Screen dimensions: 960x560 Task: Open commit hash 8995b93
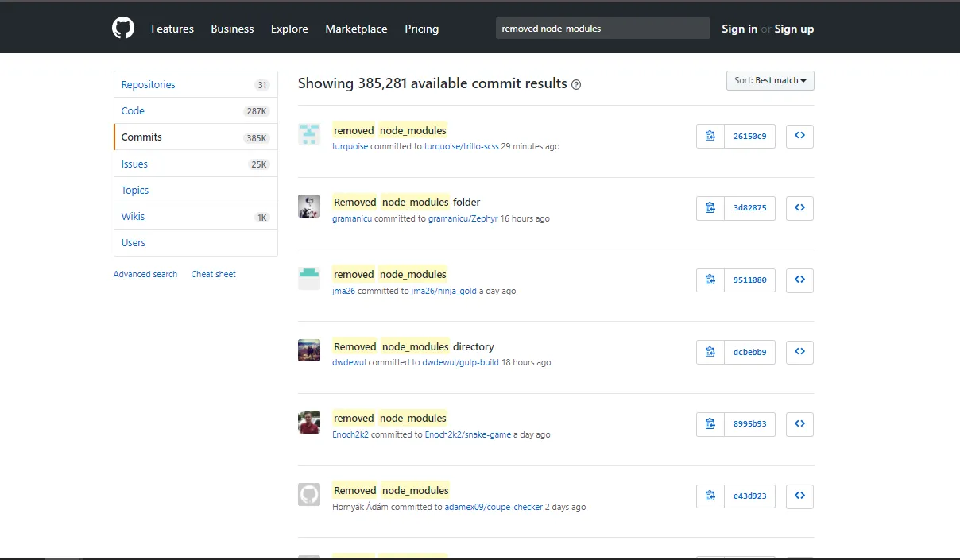coord(749,424)
